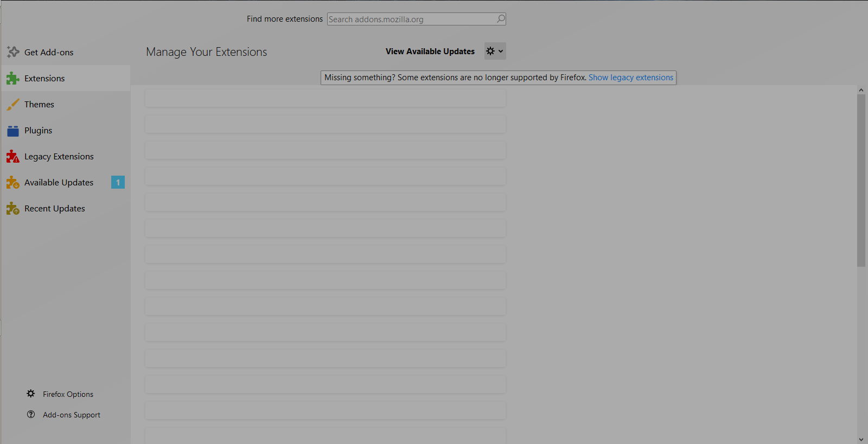Open the Recent Updates category
This screenshot has width=868, height=444.
(x=65, y=208)
